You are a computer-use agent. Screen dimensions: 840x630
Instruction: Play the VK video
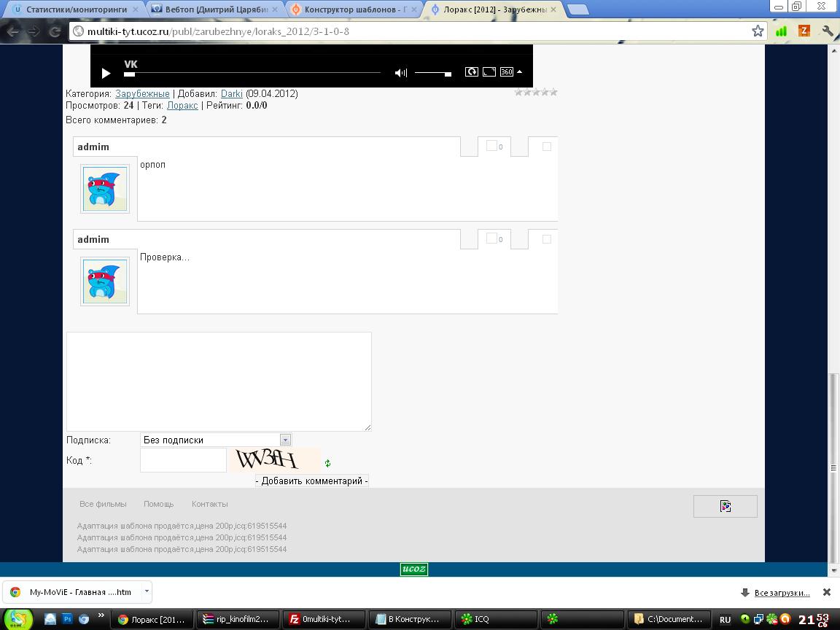pos(106,73)
